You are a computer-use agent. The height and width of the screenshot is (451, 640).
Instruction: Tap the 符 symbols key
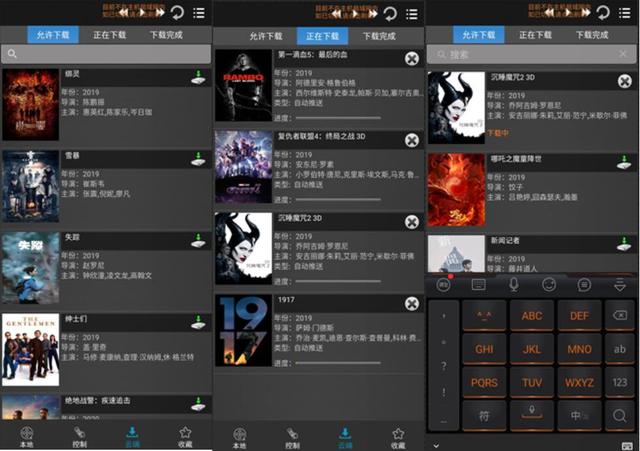(x=484, y=416)
